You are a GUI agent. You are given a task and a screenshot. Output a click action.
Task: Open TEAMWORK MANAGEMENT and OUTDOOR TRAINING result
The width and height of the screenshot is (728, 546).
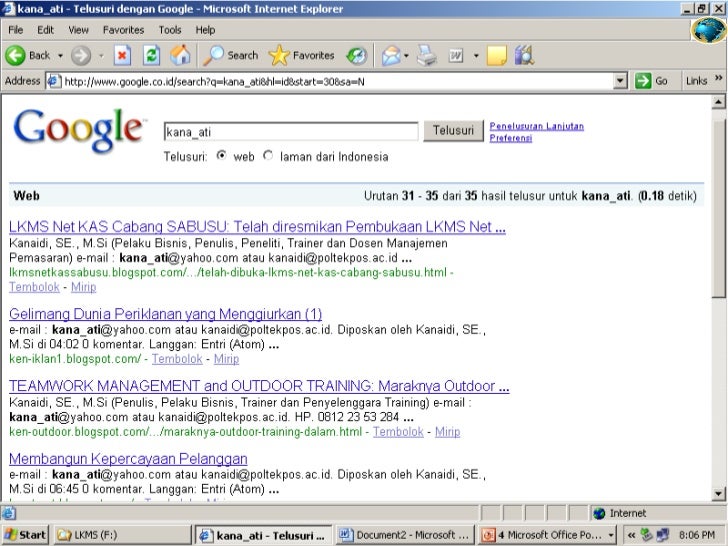pyautogui.click(x=259, y=386)
